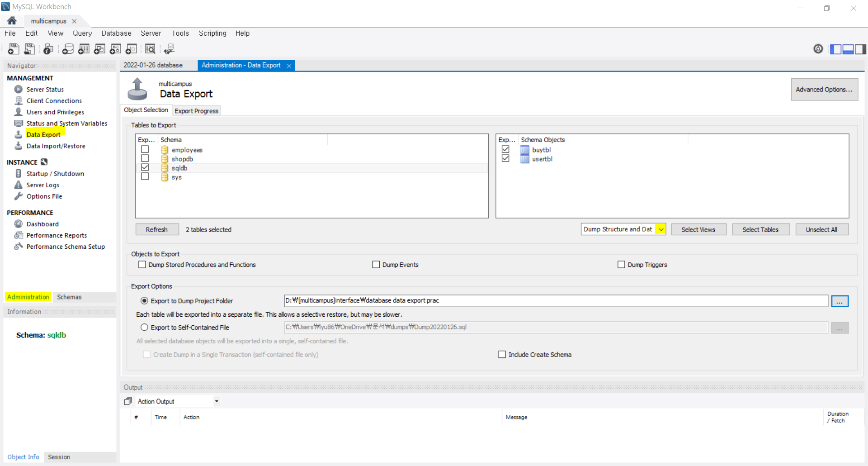The image size is (868, 466).
Task: Open the object inspector toolbar icon
Action: coord(48,49)
